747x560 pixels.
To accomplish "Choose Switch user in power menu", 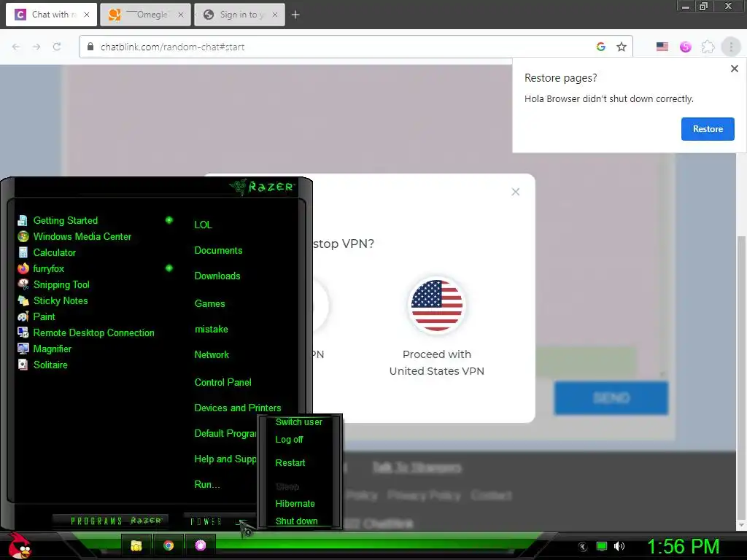I will 298,422.
